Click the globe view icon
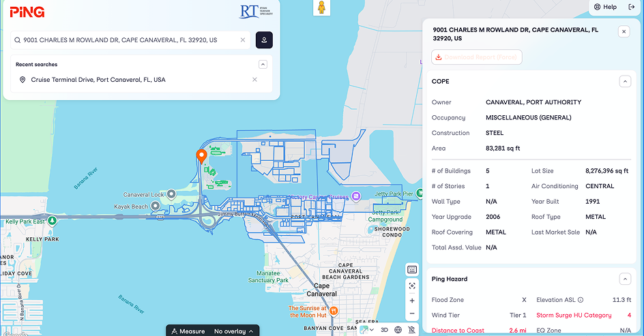The width and height of the screenshot is (644, 336). (x=398, y=330)
